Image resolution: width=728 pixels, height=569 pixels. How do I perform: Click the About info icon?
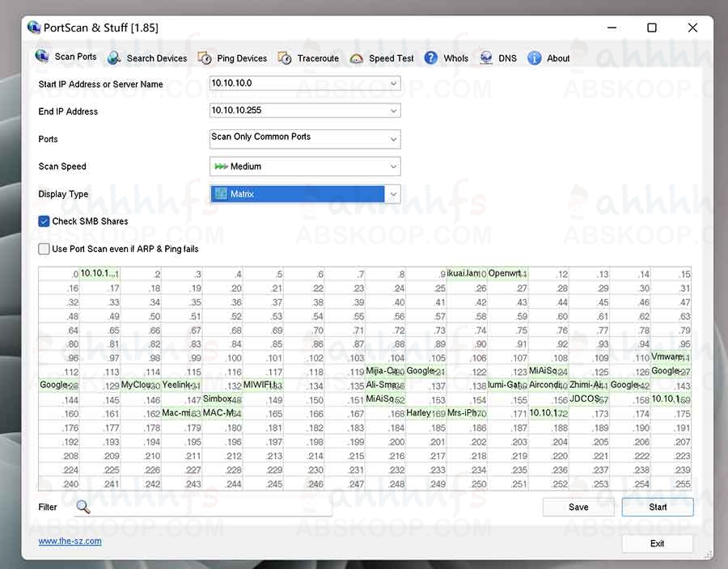[534, 58]
